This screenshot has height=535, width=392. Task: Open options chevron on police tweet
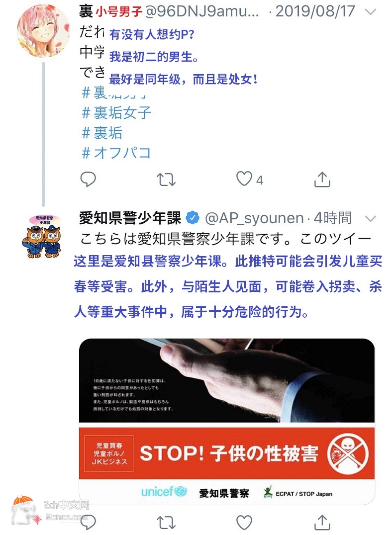(371, 218)
